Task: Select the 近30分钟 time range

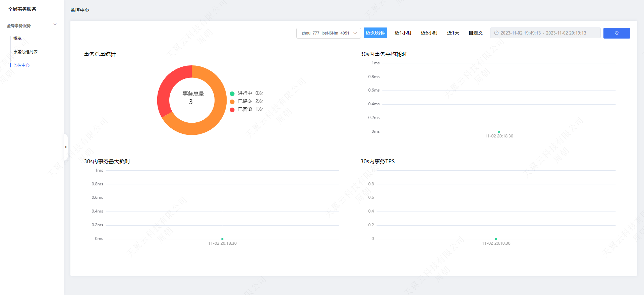Action: click(375, 33)
